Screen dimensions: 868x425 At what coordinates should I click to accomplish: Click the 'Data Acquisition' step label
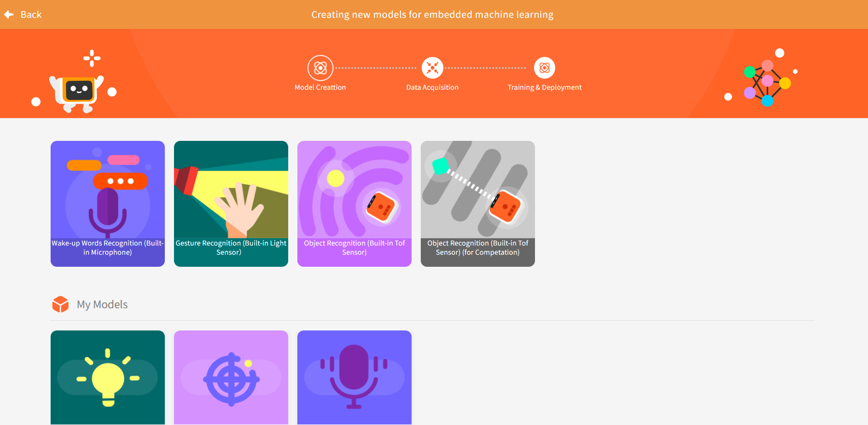[x=432, y=87]
